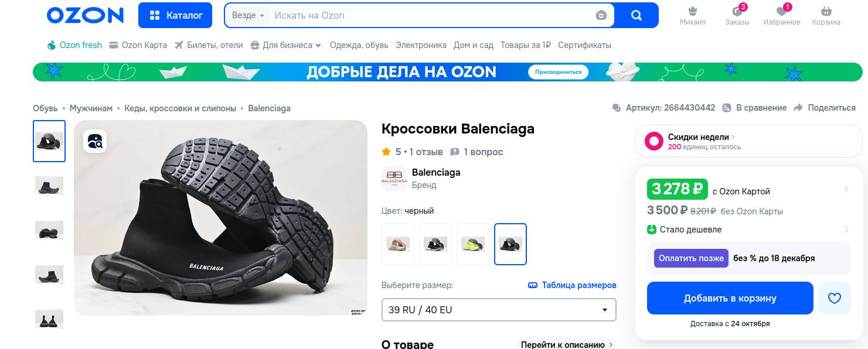Click similar-image search icon on product photo
868x349 pixels.
[95, 141]
